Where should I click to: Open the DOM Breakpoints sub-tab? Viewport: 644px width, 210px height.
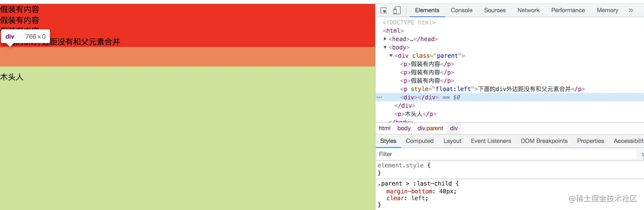click(544, 141)
